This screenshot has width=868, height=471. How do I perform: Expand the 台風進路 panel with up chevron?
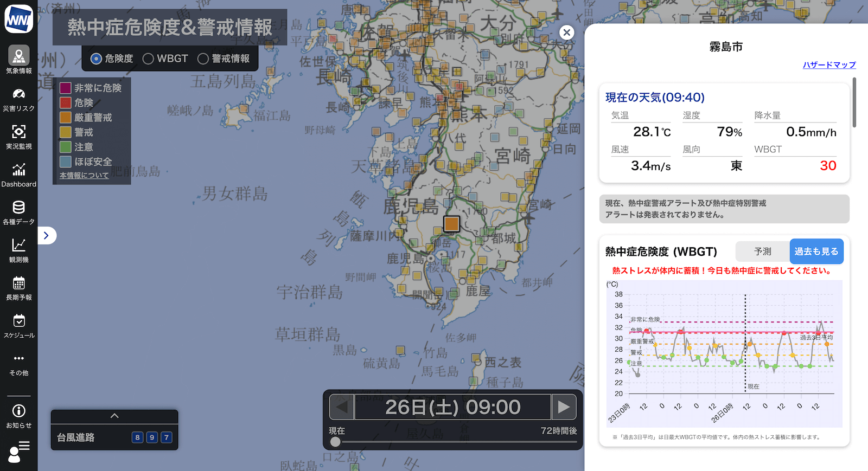114,416
